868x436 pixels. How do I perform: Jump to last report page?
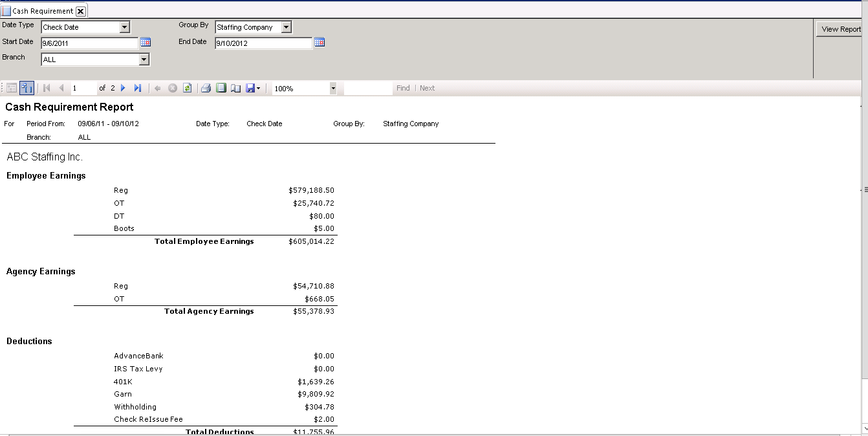pyautogui.click(x=137, y=88)
